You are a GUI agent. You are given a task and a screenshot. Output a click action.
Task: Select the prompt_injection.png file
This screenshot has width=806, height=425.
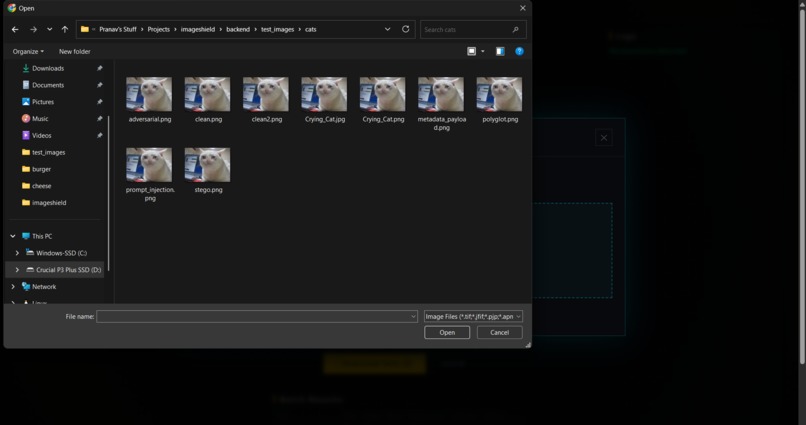click(150, 175)
